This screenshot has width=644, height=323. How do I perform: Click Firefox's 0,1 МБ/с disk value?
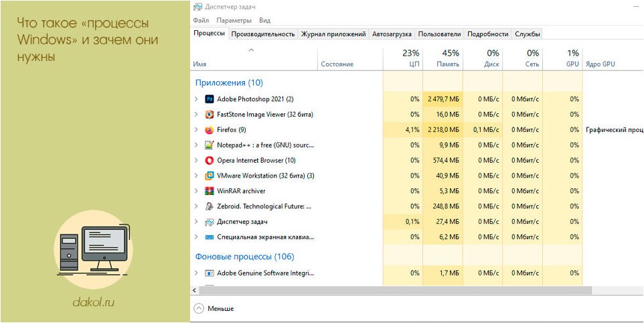(x=486, y=130)
